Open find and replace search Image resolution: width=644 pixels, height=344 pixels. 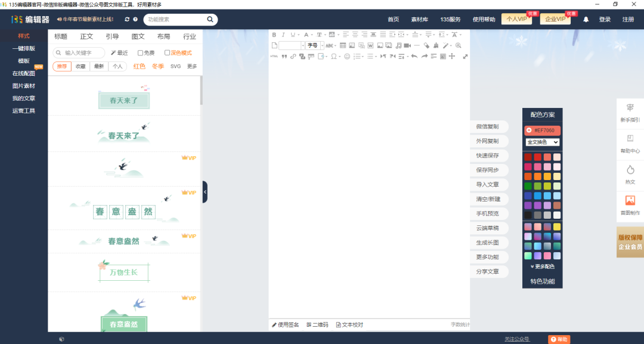pyautogui.click(x=458, y=45)
